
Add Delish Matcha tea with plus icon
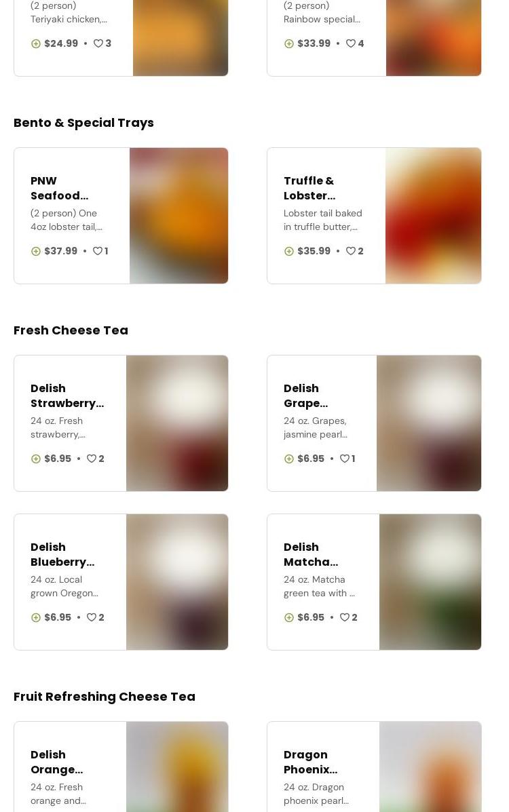pyautogui.click(x=289, y=617)
